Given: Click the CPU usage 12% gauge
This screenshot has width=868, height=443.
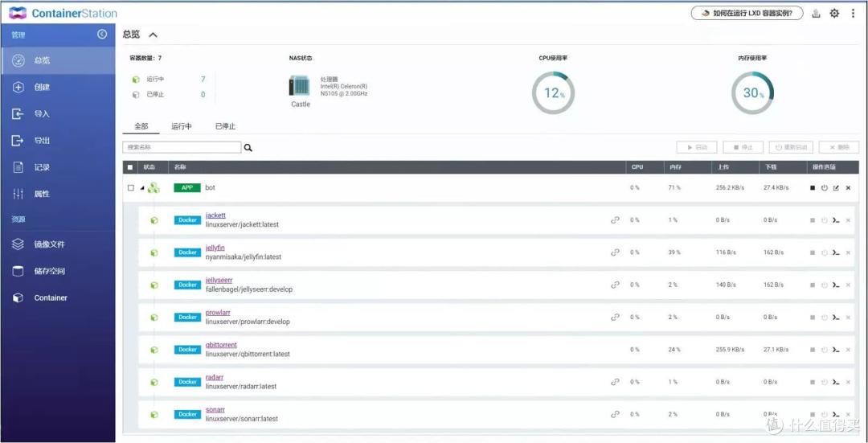Looking at the screenshot, I should [553, 93].
